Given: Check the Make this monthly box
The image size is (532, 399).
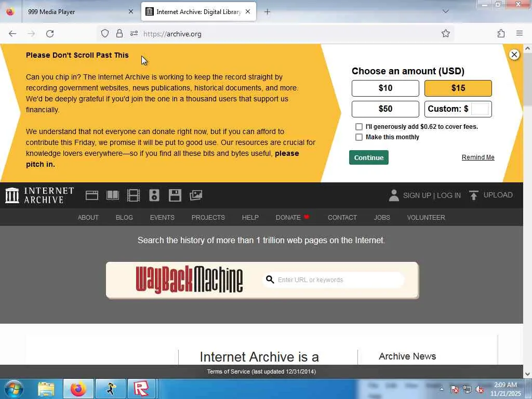Looking at the screenshot, I should tap(358, 137).
